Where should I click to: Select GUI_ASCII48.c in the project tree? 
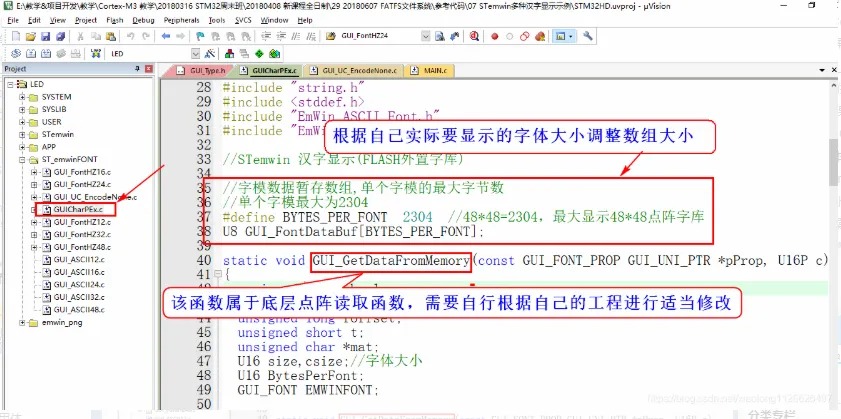coord(79,310)
